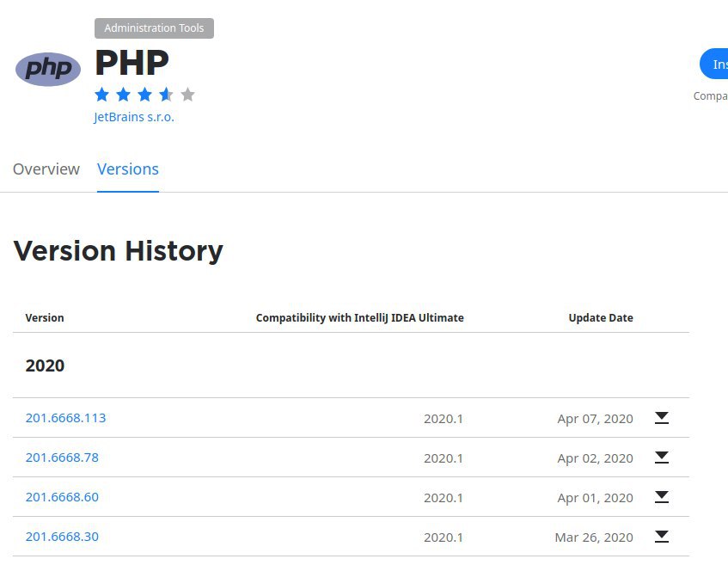Click the Mar 26, 2020 date
The height and width of the screenshot is (565, 728).
coord(594,537)
